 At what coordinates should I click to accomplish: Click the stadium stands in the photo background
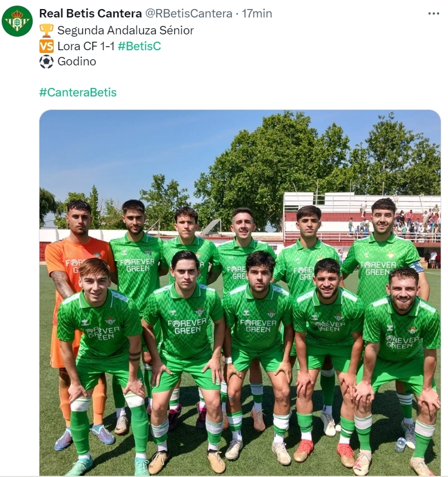coord(362,220)
